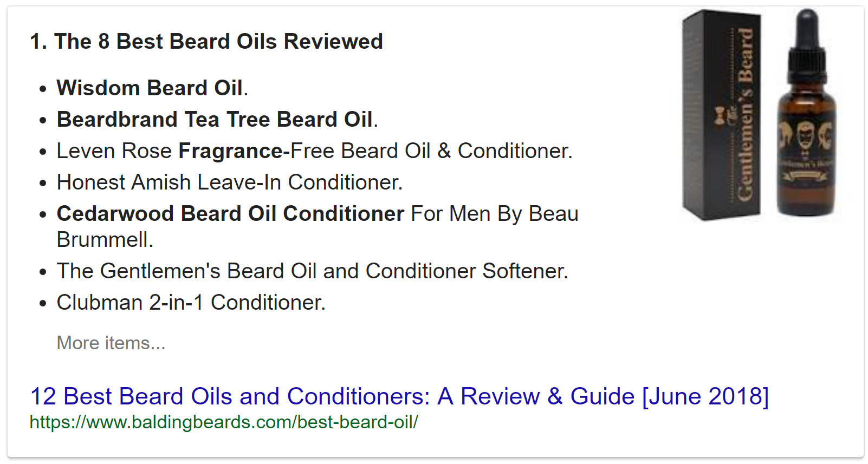868x464 pixels.
Task: Click the Leven Rose Fragrance-Free list item
Action: tap(314, 151)
